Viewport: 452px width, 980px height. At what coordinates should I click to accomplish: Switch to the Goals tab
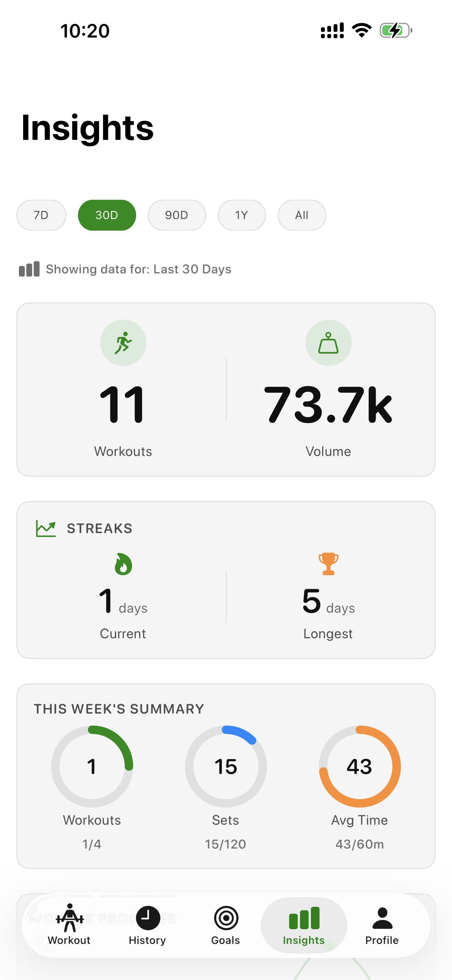coord(226,925)
